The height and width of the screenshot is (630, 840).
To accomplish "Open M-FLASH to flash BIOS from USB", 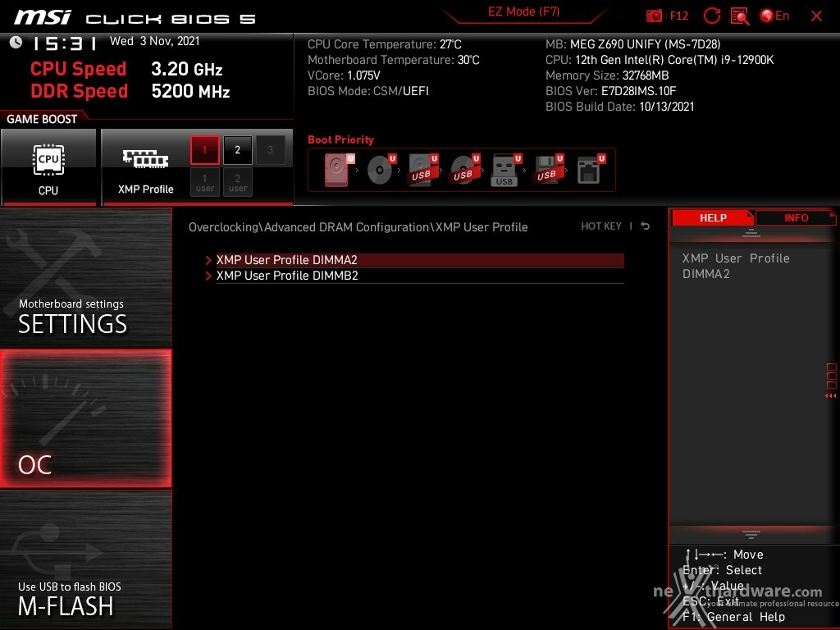I will point(85,559).
